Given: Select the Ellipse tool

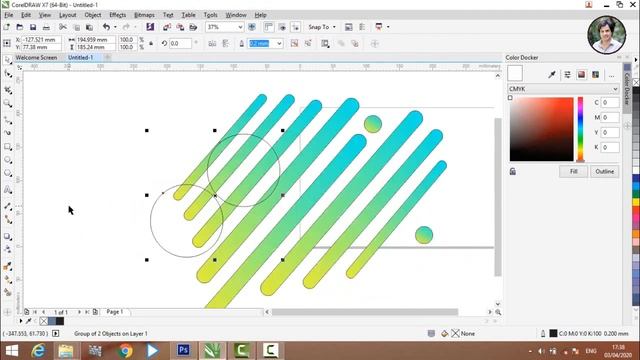Looking at the screenshot, I should [x=7, y=160].
